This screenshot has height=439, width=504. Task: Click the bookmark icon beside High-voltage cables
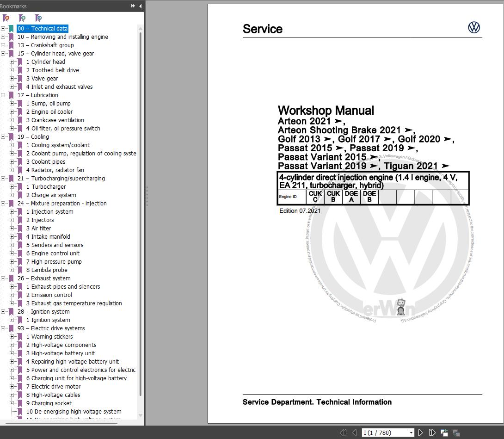click(x=20, y=395)
